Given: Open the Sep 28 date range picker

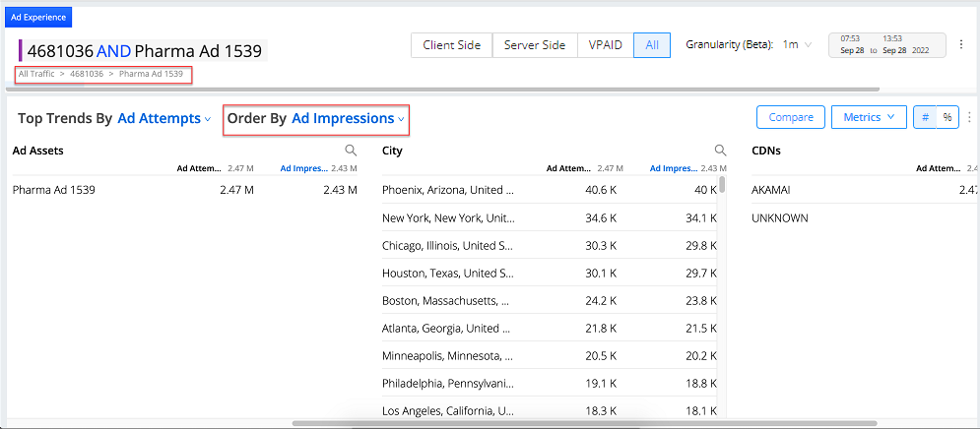Looking at the screenshot, I should [x=886, y=45].
